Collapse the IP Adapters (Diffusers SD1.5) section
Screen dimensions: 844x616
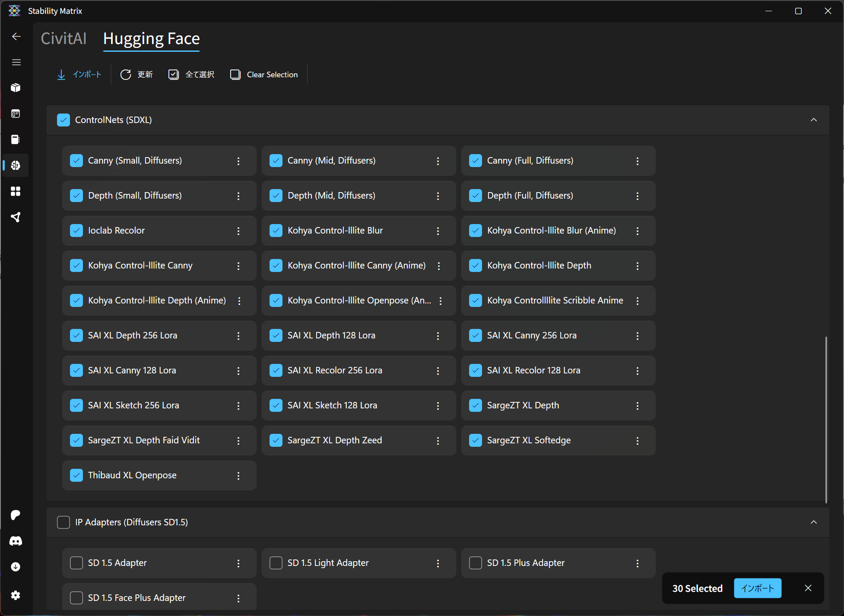[813, 522]
